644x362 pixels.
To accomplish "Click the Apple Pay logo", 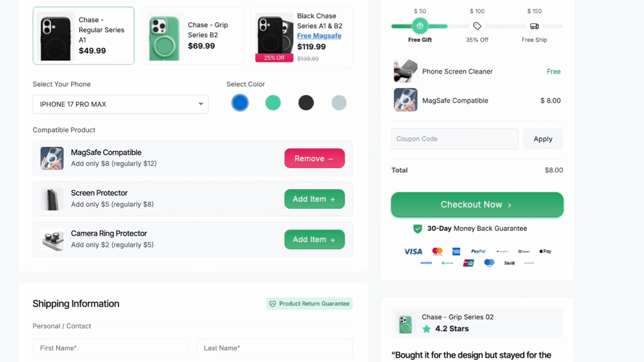I will coord(545,251).
